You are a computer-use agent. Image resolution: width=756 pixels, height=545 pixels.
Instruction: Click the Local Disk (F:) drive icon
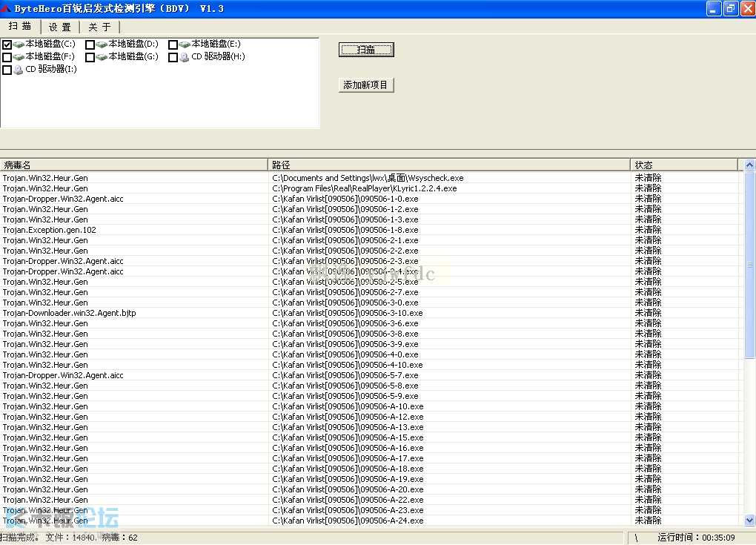(x=19, y=57)
